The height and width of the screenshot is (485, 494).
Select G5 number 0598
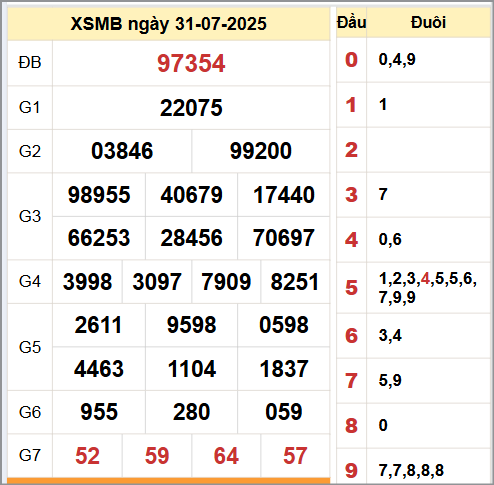pyautogui.click(x=284, y=325)
